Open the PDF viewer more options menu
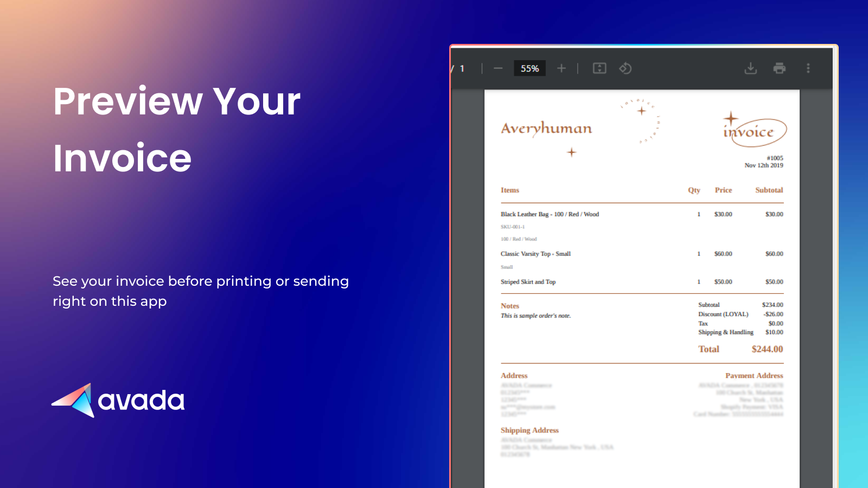This screenshot has height=488, width=868. point(808,68)
